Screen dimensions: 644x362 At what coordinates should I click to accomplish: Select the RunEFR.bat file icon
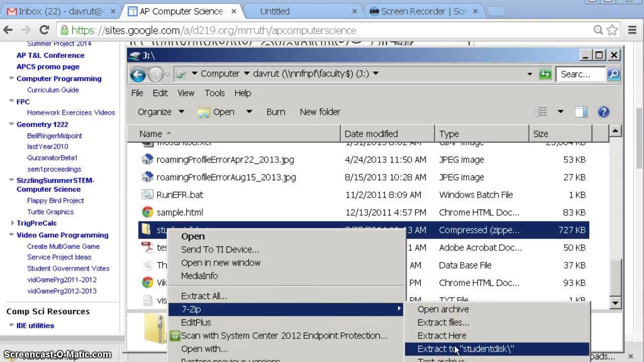[x=147, y=195]
